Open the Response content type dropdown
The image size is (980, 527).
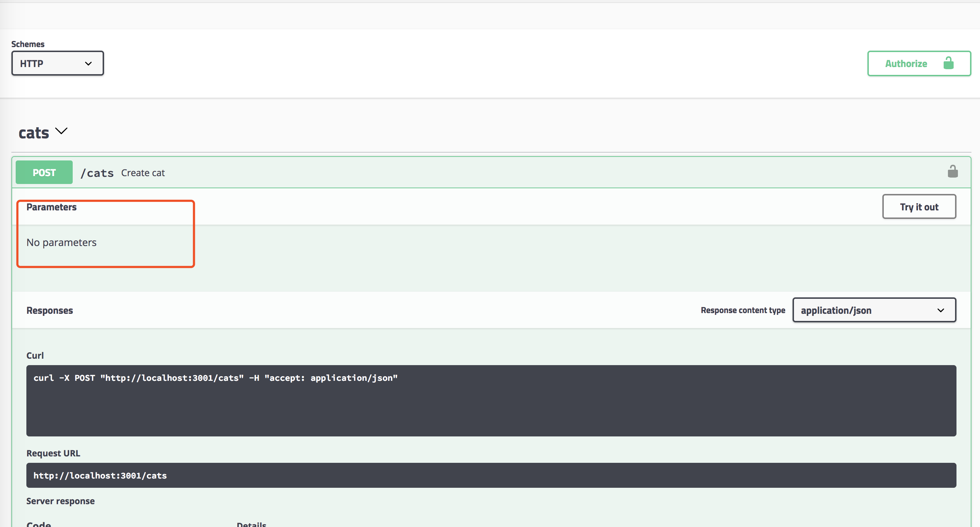coord(874,310)
